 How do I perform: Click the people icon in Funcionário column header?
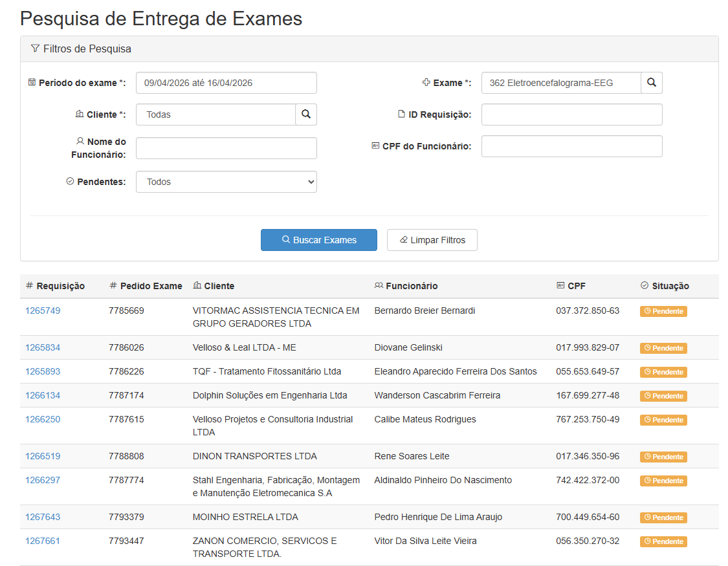(x=379, y=285)
